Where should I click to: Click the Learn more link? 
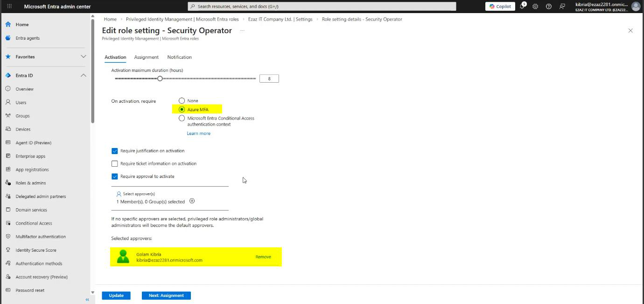pos(199,134)
